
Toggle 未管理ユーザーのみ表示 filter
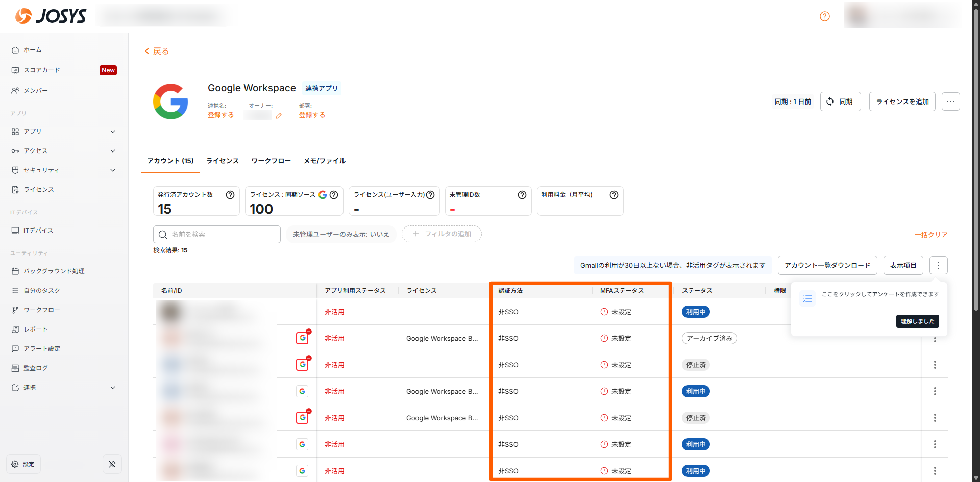point(341,234)
